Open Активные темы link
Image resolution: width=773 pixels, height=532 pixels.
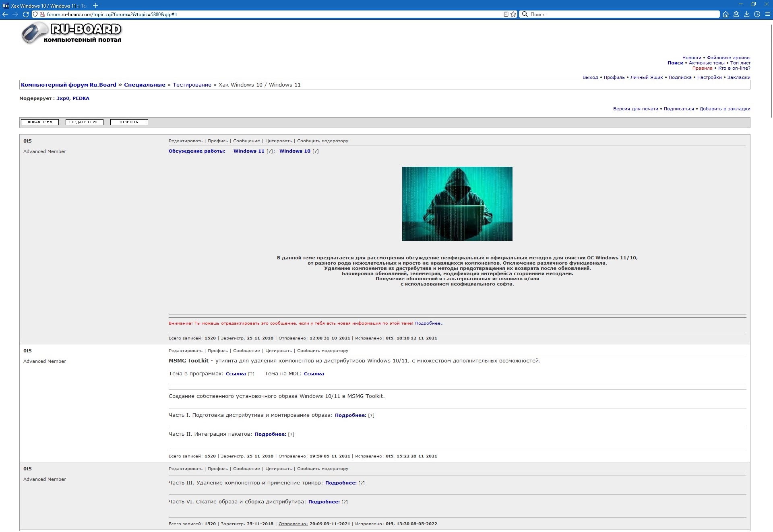707,63
